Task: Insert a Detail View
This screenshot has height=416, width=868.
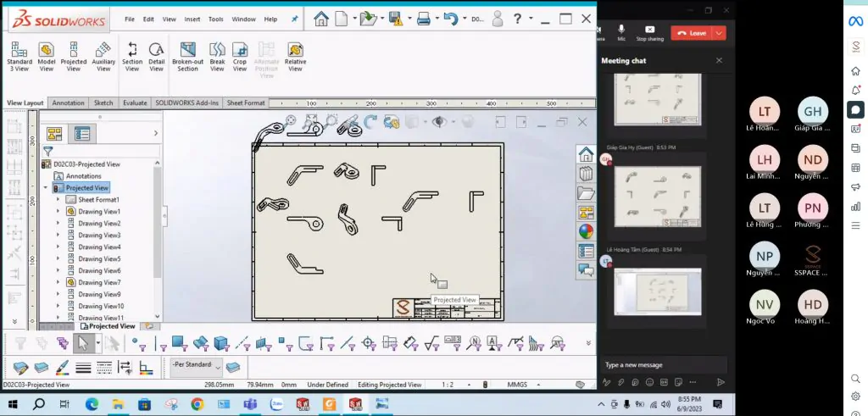Action: [157, 57]
